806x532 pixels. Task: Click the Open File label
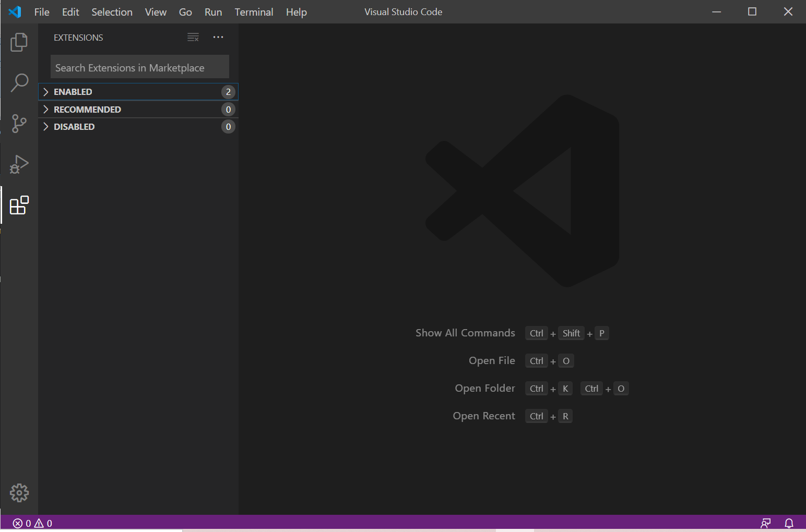(x=492, y=360)
